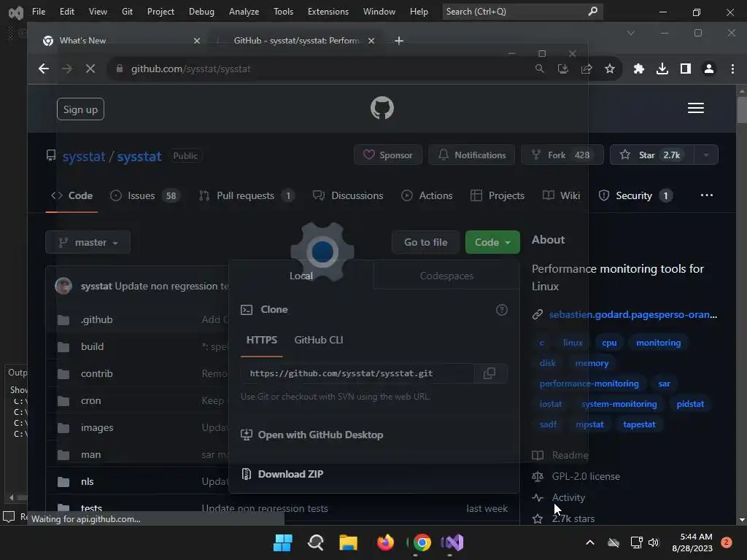Show hidden tray icons chevron
Viewport: 747px width, 560px height.
click(589, 542)
